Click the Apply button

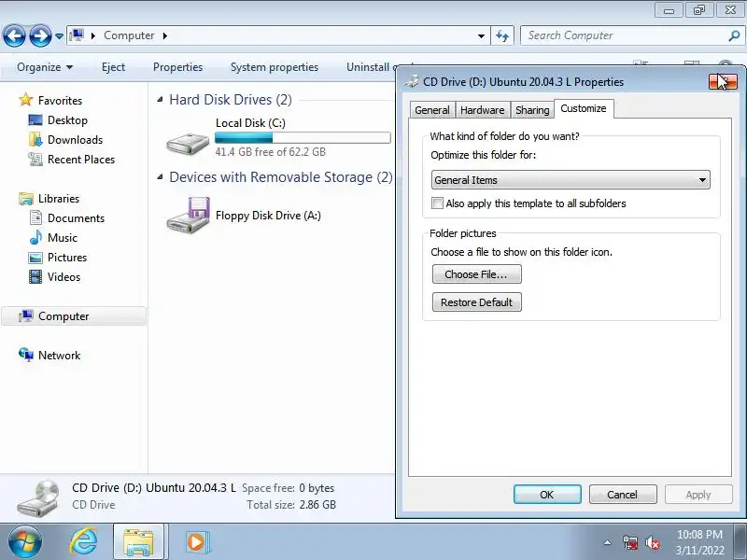tap(698, 495)
